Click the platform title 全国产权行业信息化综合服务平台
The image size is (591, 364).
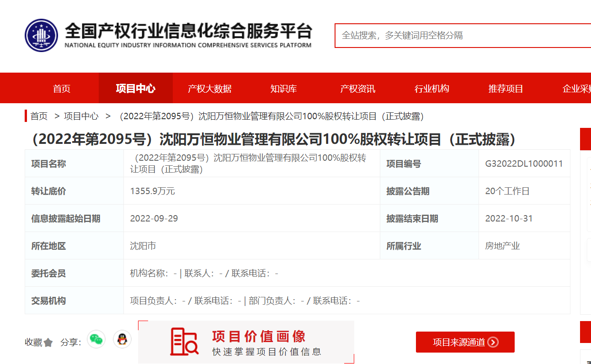point(188,31)
